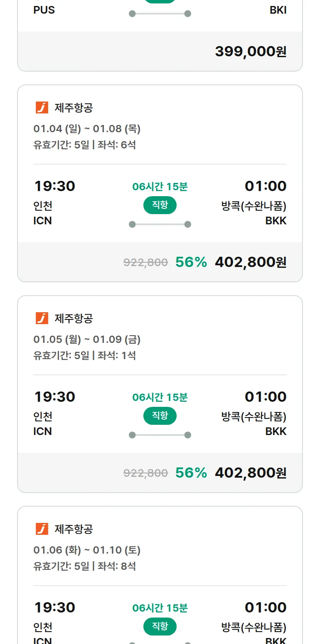This screenshot has width=320, height=644.
Task: Select the 402,800원 price for the 01.05 flight
Action: pos(250,473)
